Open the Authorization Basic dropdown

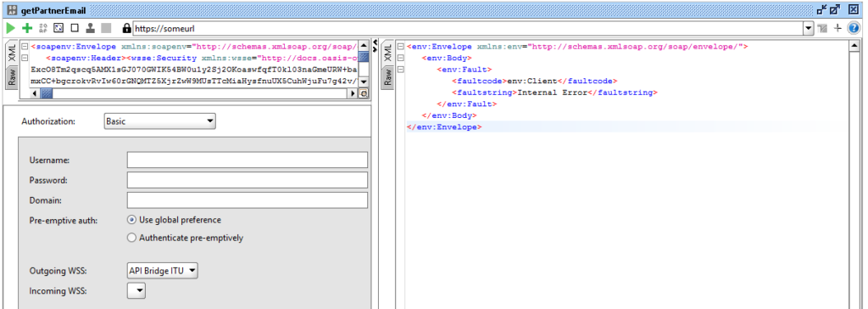pyautogui.click(x=160, y=121)
